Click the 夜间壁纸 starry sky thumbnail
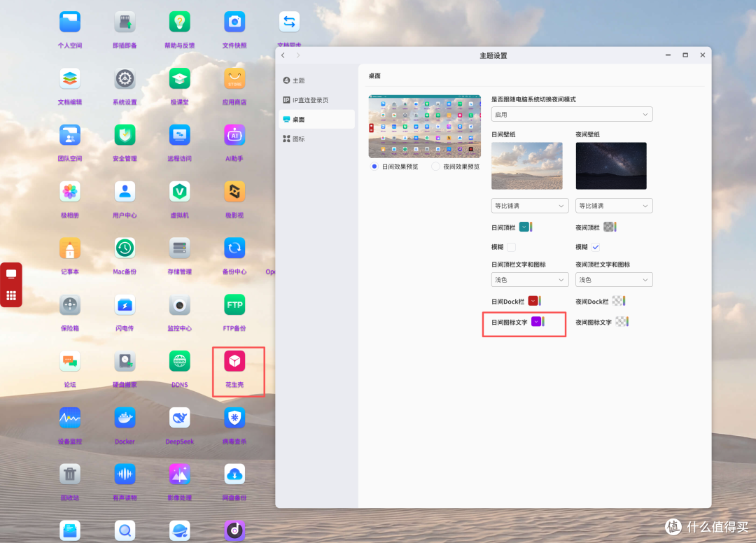The height and width of the screenshot is (543, 756). pyautogui.click(x=611, y=166)
